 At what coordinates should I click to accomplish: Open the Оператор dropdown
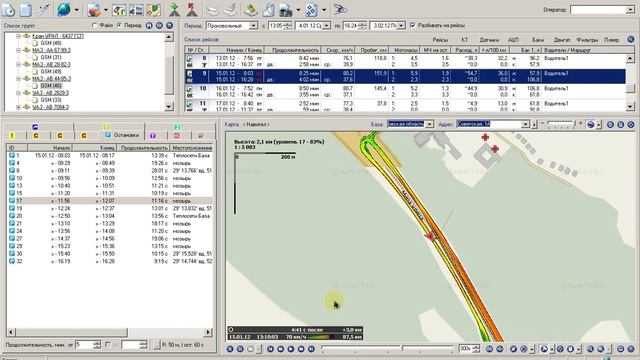(630, 10)
